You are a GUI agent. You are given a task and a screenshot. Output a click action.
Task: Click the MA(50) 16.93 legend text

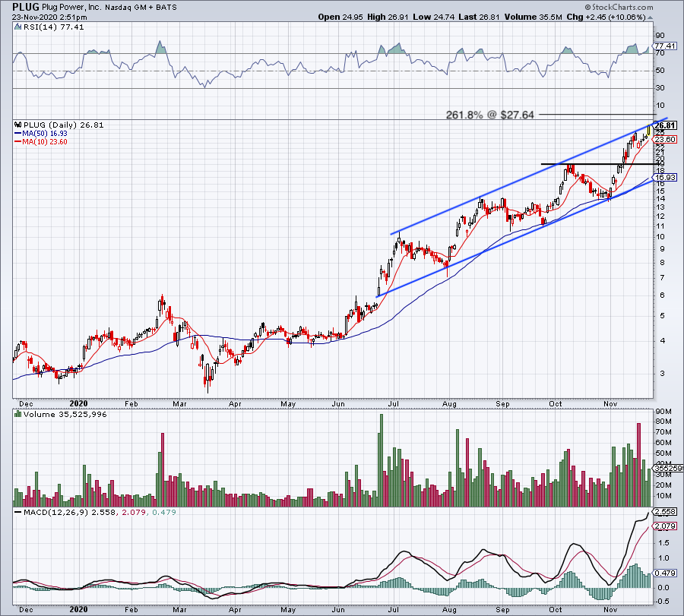pyautogui.click(x=45, y=134)
